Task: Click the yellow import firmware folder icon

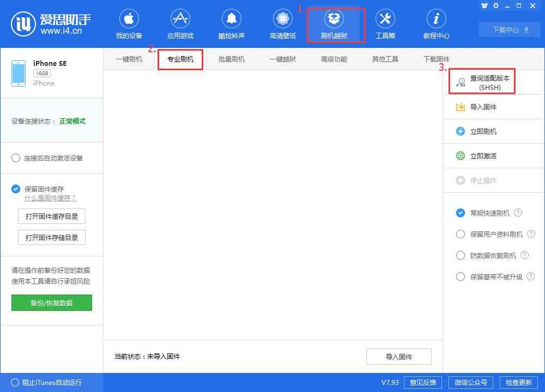Action: point(460,107)
